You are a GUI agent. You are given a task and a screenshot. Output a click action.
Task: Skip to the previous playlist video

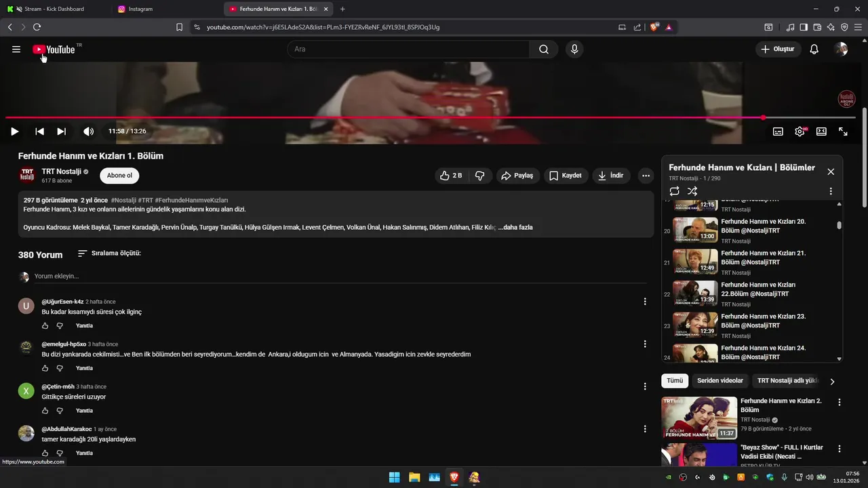[40, 131]
